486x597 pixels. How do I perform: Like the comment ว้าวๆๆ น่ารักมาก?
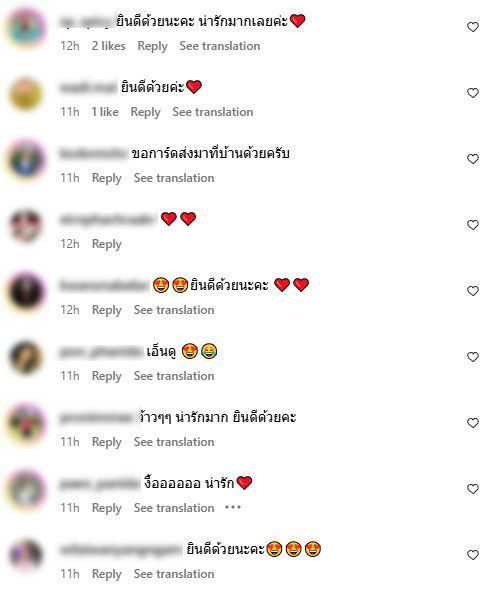click(473, 423)
